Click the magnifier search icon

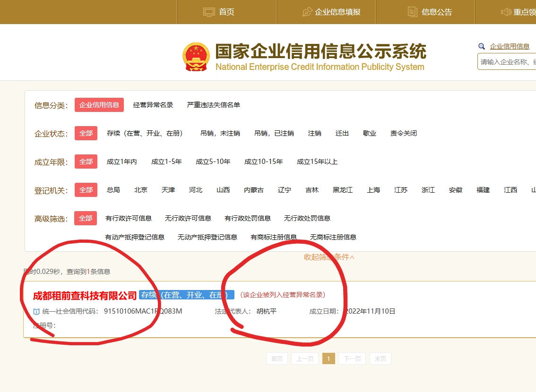coord(482,46)
